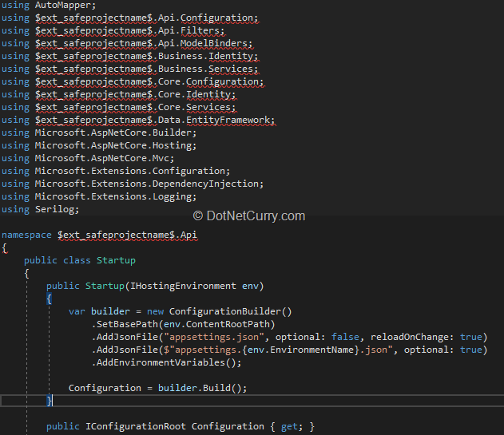Click the highlighted opening brace of constructor
Screen dimensions: 504x435
point(49,299)
